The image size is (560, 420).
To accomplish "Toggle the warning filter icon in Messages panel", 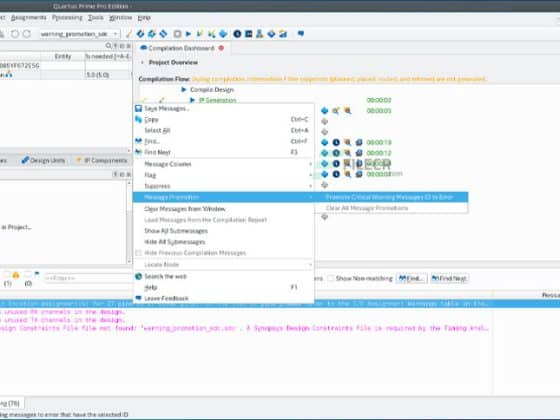I will pyautogui.click(x=16, y=275).
